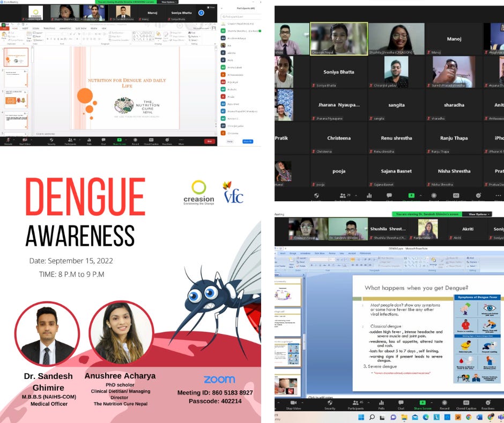Open Windows taskbar Search
This screenshot has height=423, width=504.
[x=372, y=417]
